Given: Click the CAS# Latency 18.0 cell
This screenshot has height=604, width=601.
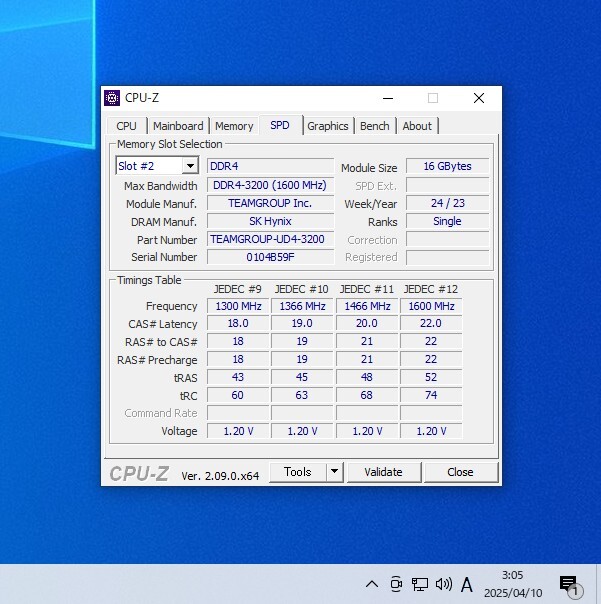Looking at the screenshot, I should pos(238,323).
